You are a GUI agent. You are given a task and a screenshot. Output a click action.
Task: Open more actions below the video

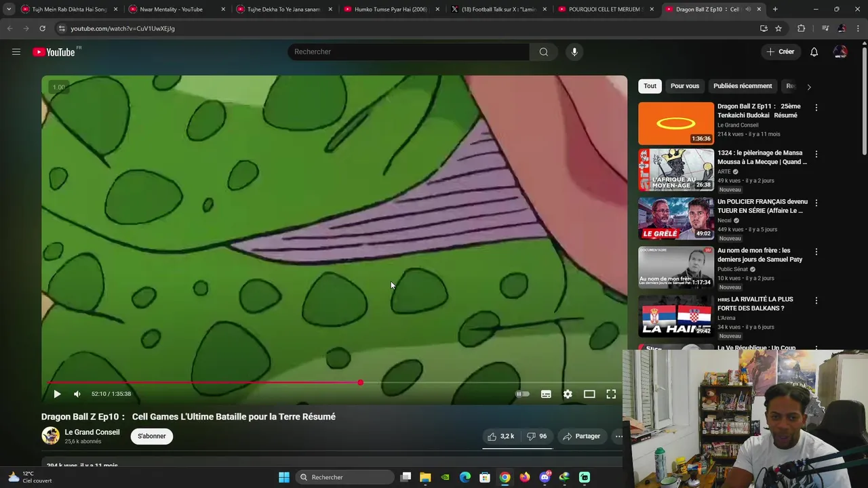coord(618,436)
